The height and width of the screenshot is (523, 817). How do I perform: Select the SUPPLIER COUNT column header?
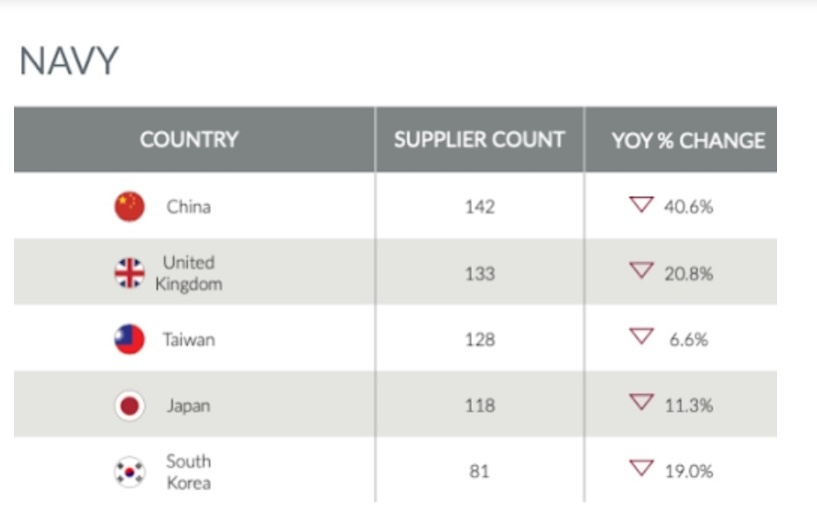479,139
